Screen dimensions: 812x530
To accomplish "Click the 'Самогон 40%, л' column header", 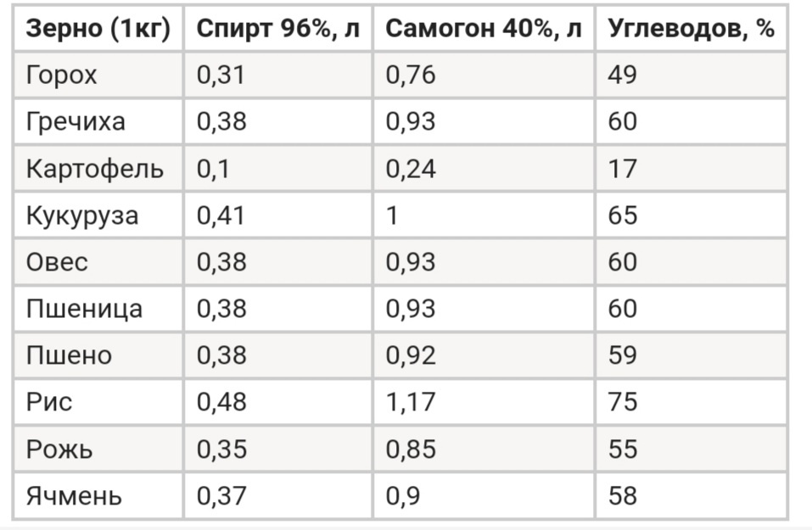I will pyautogui.click(x=484, y=29).
